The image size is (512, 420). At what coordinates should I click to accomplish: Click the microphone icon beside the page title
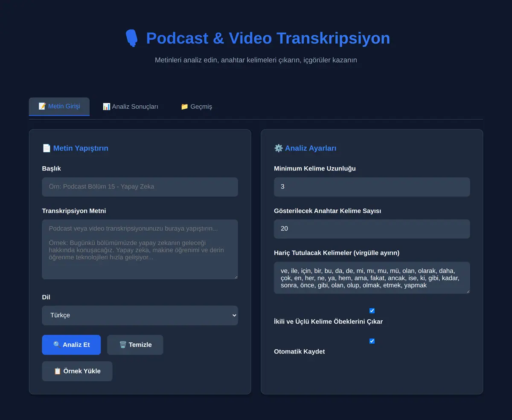pyautogui.click(x=131, y=38)
